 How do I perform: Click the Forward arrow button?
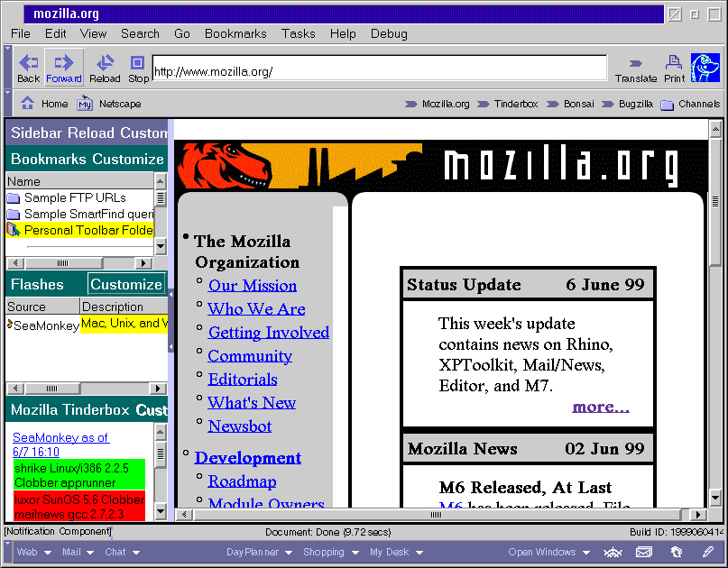tap(64, 68)
